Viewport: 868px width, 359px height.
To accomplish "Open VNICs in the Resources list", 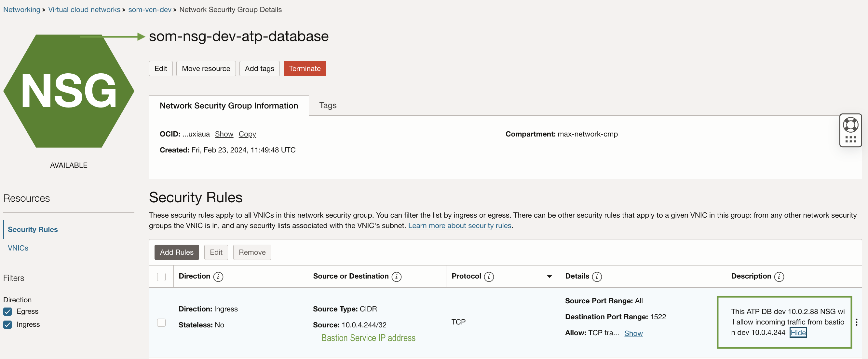I will coord(18,248).
